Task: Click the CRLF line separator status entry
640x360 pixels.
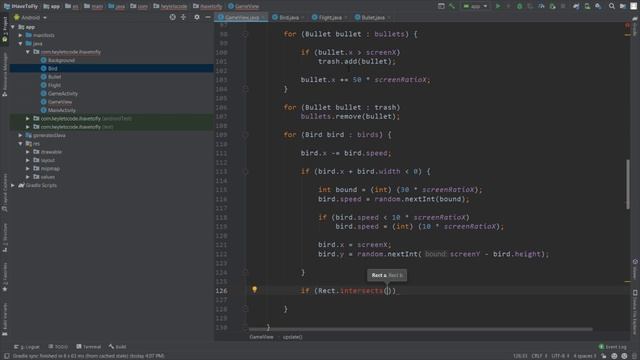Action: coord(539,356)
